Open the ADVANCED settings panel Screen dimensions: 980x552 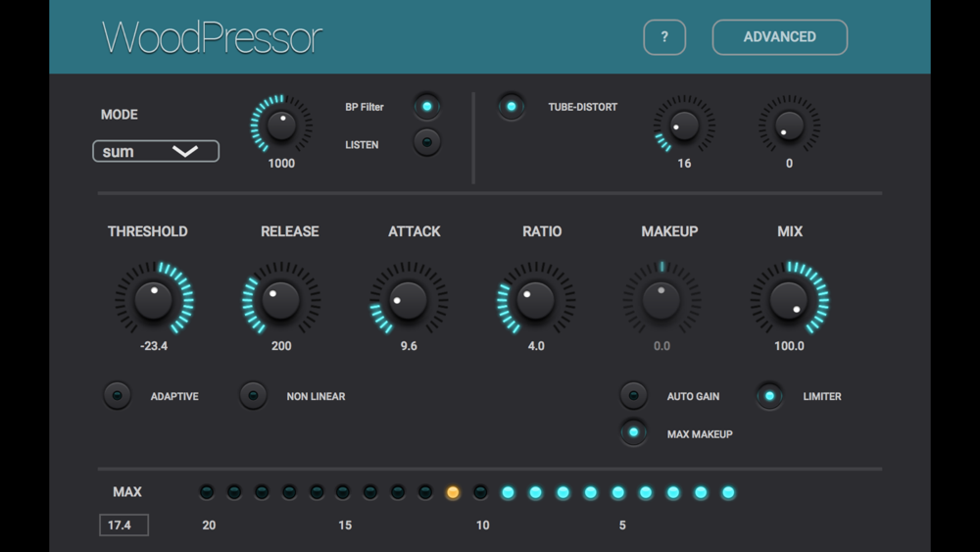(779, 37)
